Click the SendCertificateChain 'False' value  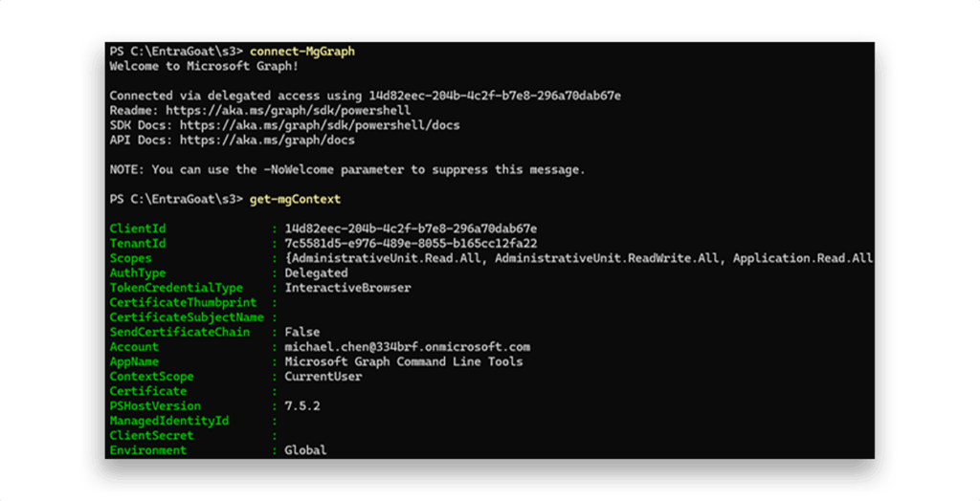coord(301,332)
